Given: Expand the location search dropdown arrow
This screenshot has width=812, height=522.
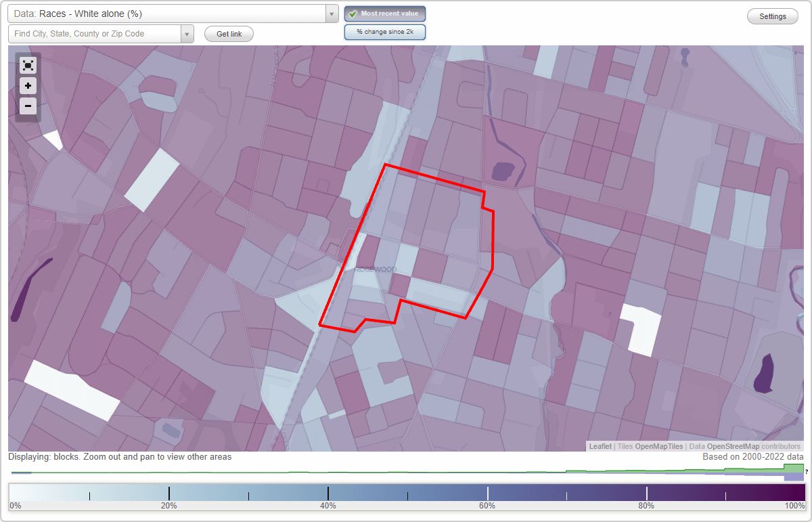Looking at the screenshot, I should click(187, 34).
